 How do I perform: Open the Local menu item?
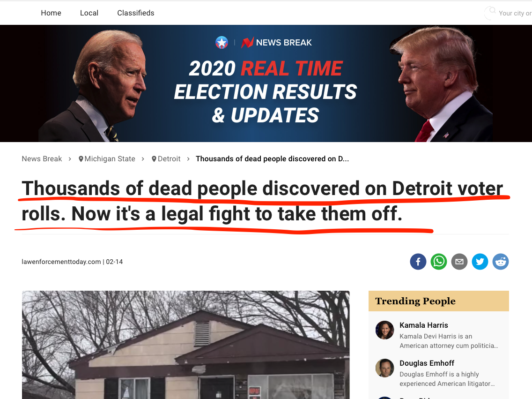click(x=89, y=13)
